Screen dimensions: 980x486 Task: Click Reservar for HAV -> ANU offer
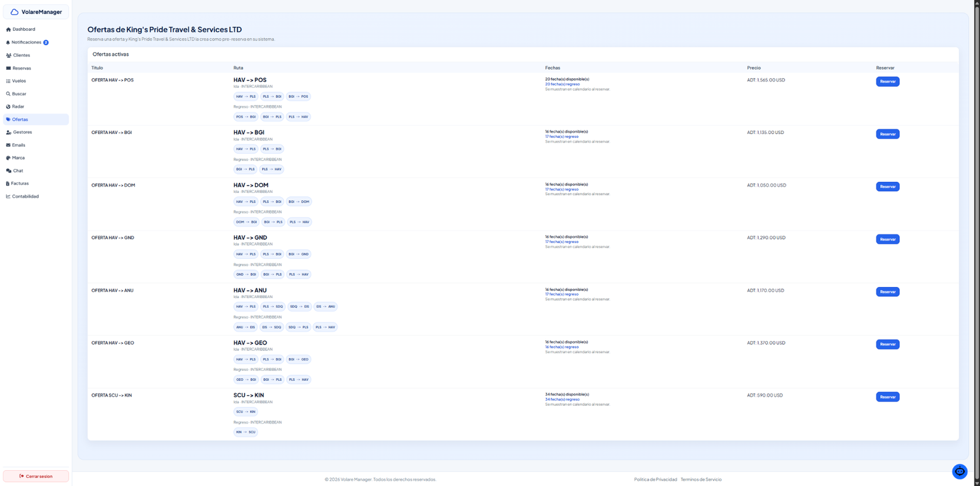point(888,292)
